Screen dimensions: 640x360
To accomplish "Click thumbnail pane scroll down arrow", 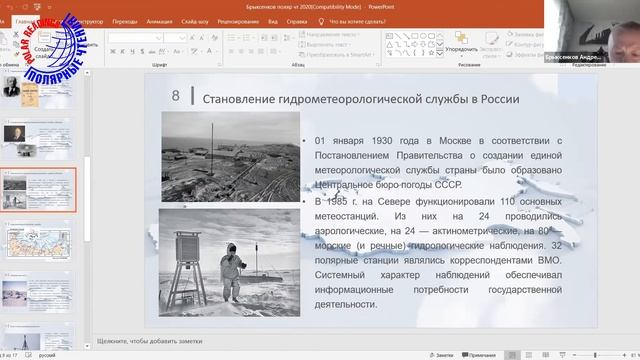I will (87, 346).
